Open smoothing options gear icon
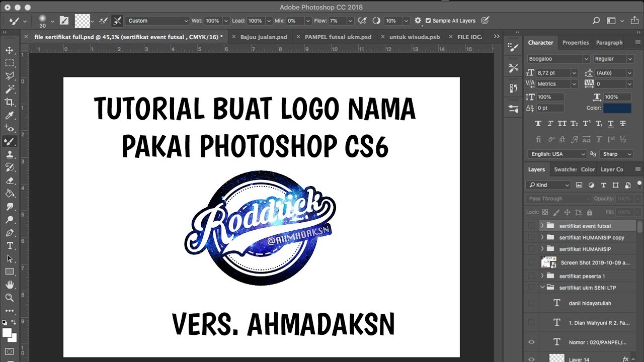 [x=418, y=21]
